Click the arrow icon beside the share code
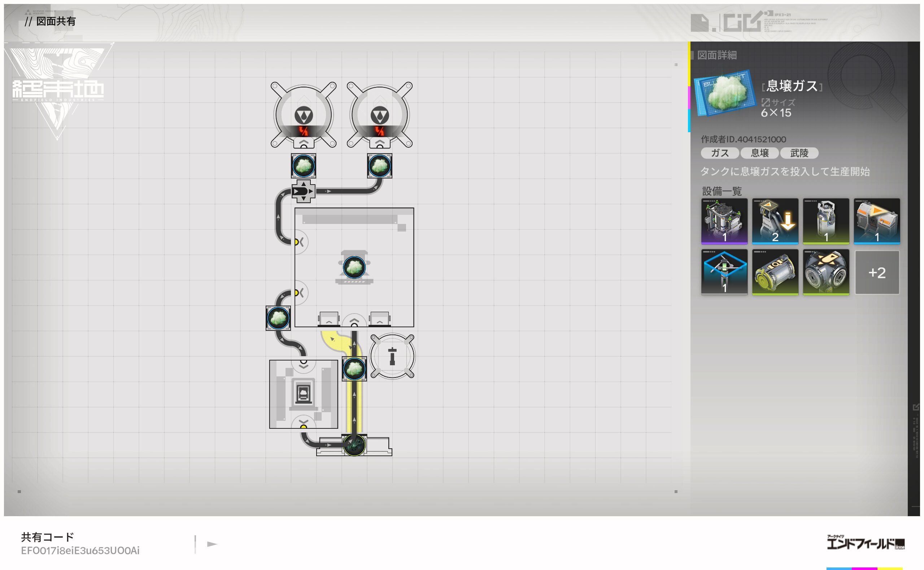The width and height of the screenshot is (924, 570). point(212,544)
